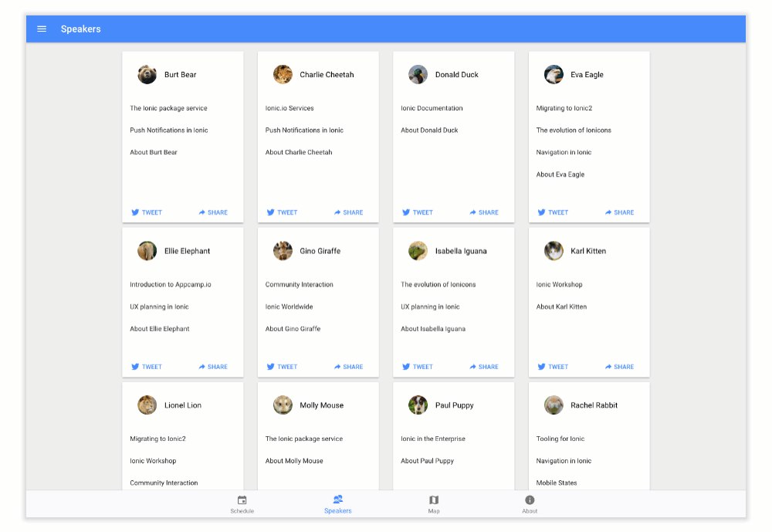
Task: Open 'Mobile States' session
Action: pos(557,483)
